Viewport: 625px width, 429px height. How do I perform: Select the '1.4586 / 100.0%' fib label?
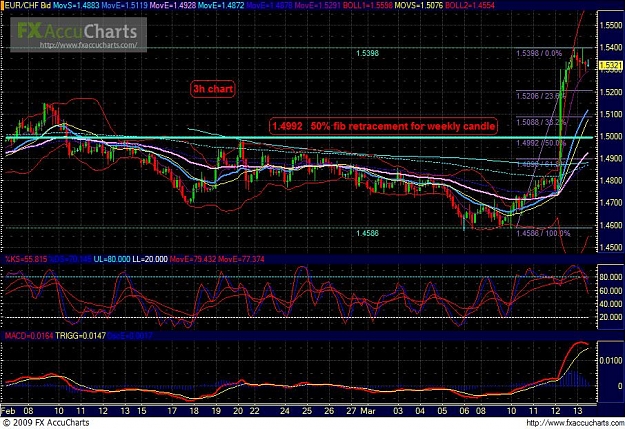pyautogui.click(x=543, y=233)
